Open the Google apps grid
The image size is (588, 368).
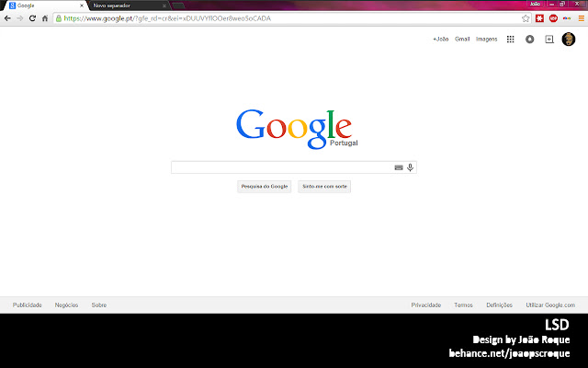(x=511, y=39)
